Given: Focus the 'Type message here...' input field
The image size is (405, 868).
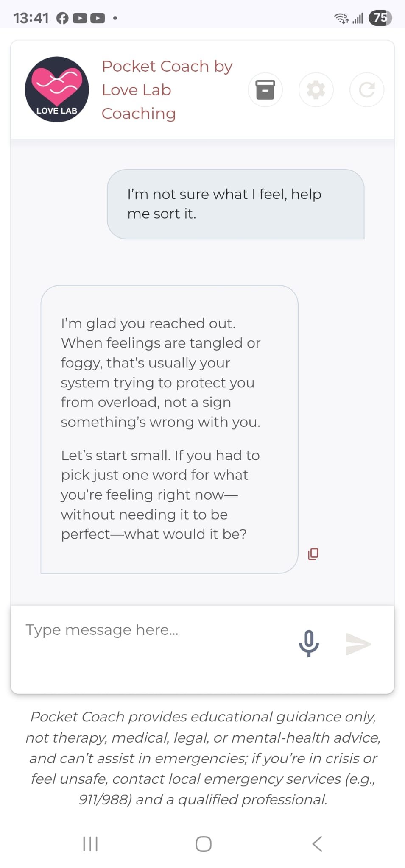Looking at the screenshot, I should (153, 630).
